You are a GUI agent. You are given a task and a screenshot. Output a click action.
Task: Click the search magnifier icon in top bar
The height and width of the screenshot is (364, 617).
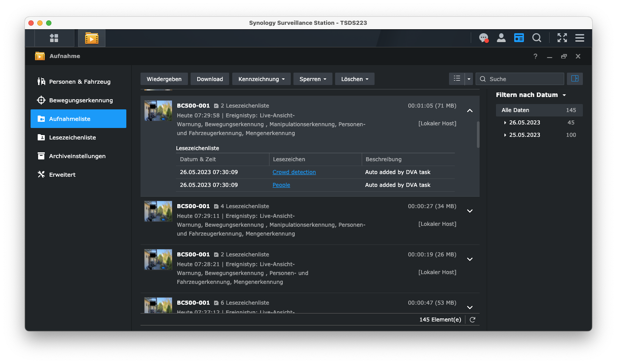(537, 38)
